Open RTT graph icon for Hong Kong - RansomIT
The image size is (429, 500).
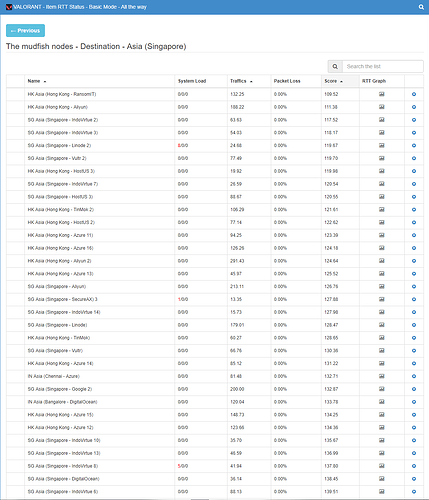click(382, 94)
